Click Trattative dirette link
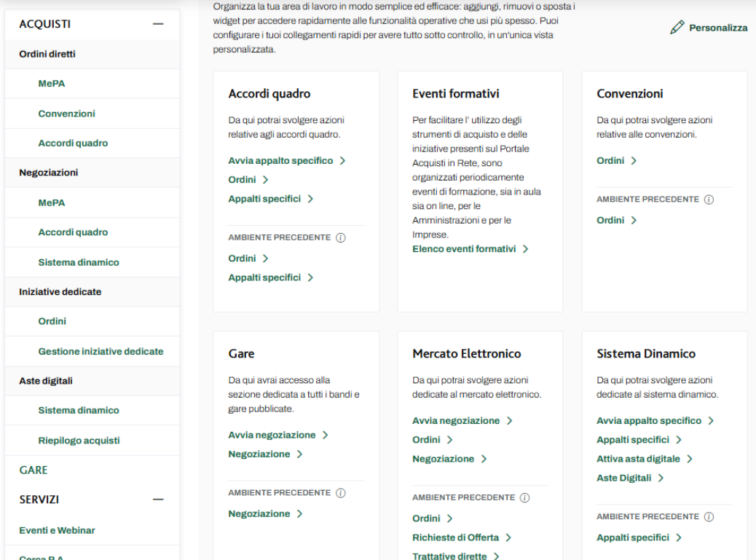The image size is (756, 560). [449, 556]
